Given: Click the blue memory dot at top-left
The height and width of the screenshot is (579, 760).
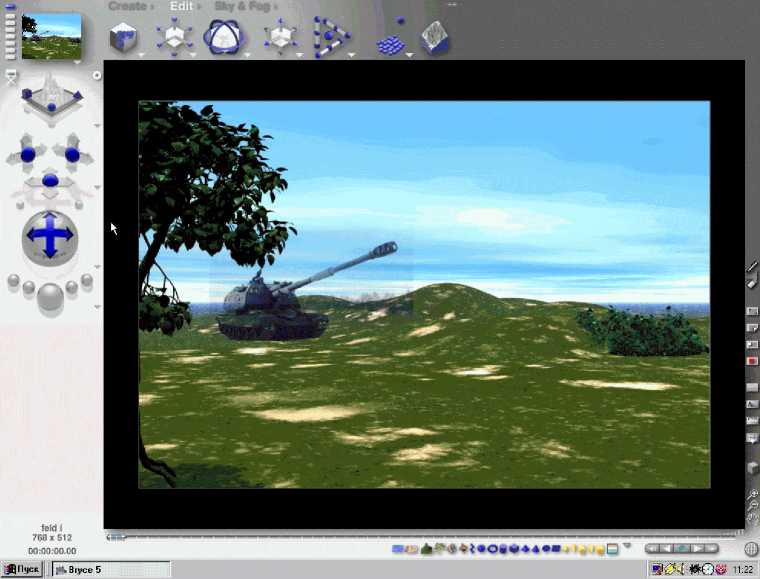Looking at the screenshot, I should click(9, 6).
